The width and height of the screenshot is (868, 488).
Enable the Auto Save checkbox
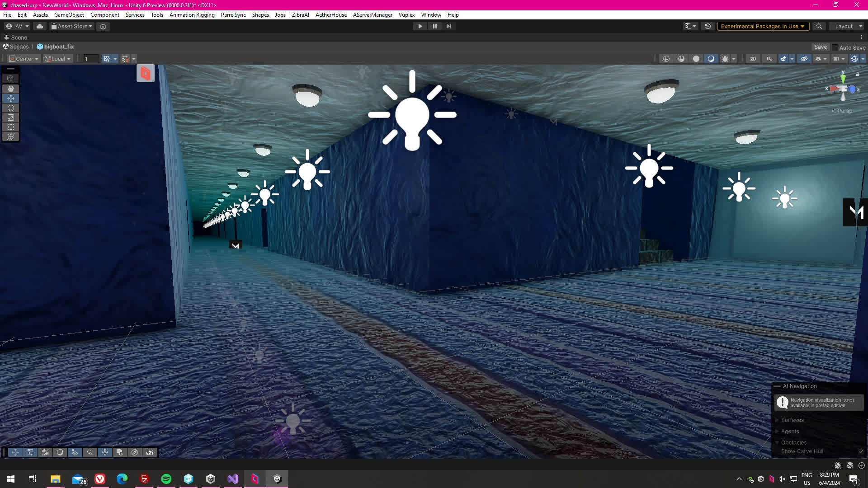point(835,47)
